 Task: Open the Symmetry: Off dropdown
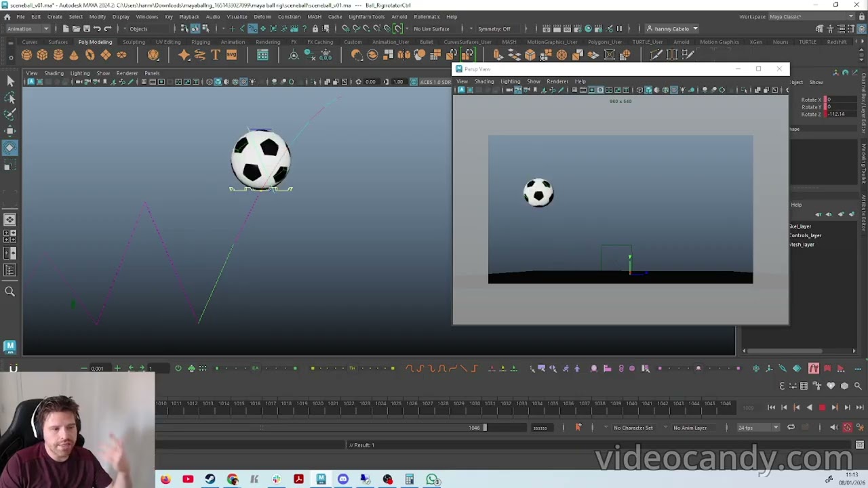498,28
